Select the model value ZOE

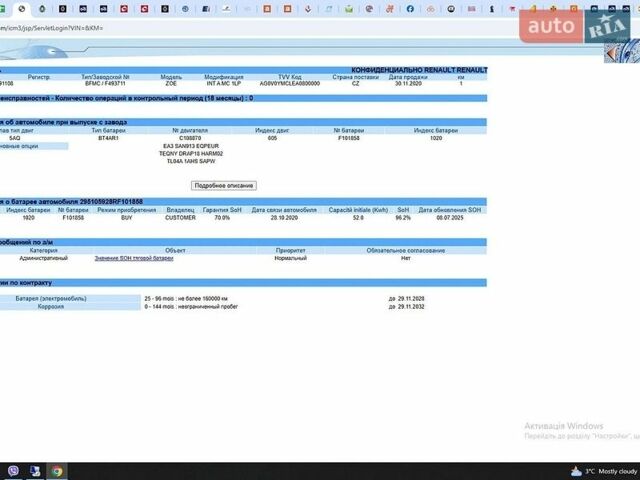(x=171, y=83)
